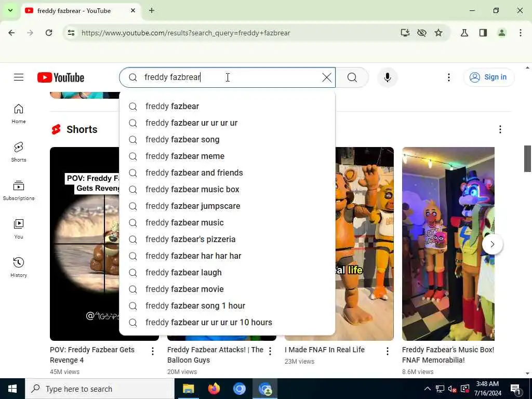Choose suggestion 'freddy fazbear song'
The height and width of the screenshot is (399, 532).
pos(228,139)
